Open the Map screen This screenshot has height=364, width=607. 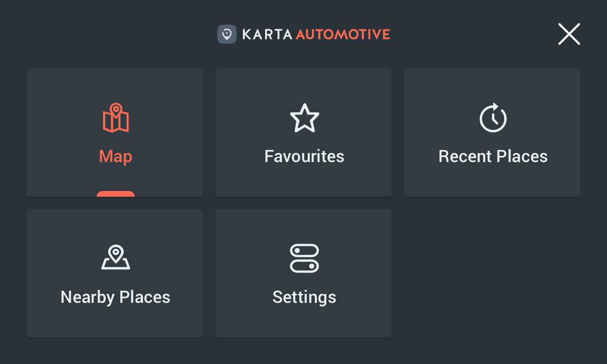pos(114,132)
